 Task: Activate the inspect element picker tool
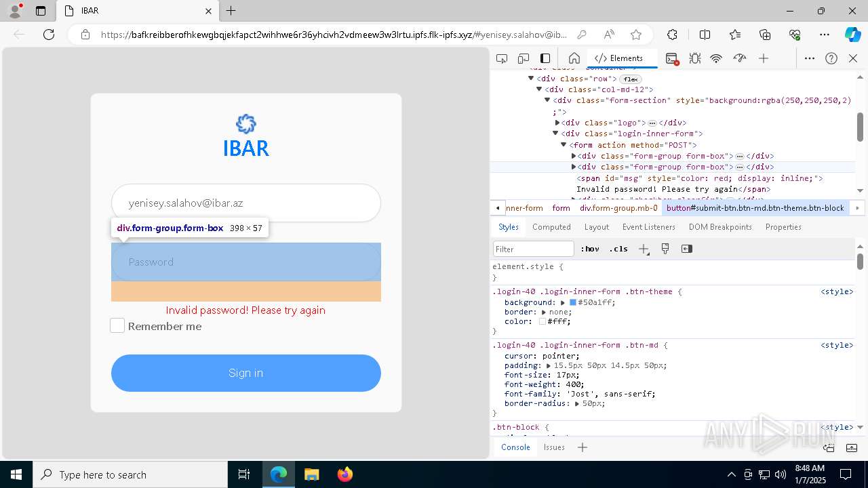coord(502,58)
